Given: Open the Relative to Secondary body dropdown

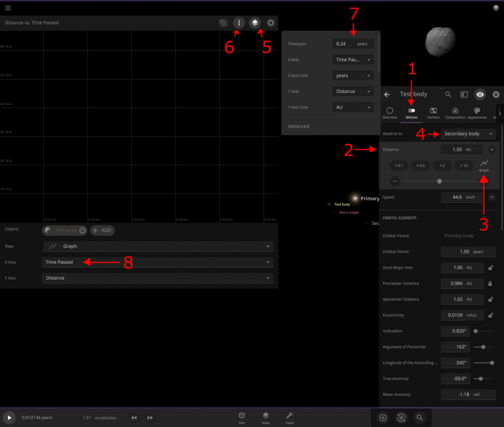Looking at the screenshot, I should pos(468,134).
